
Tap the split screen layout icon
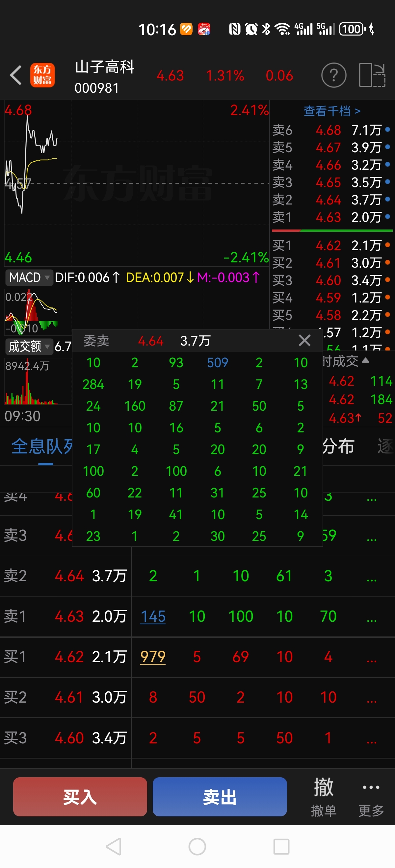coord(372,75)
